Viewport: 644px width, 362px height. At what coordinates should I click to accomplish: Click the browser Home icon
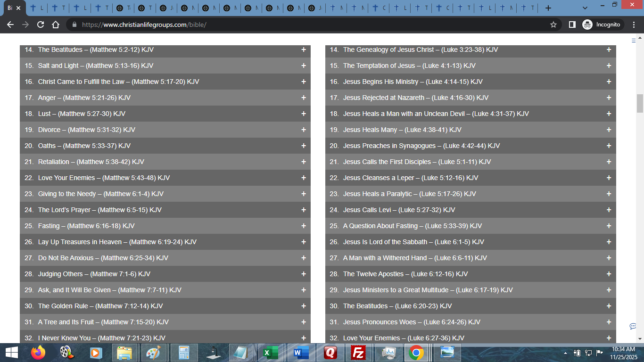[x=56, y=25]
